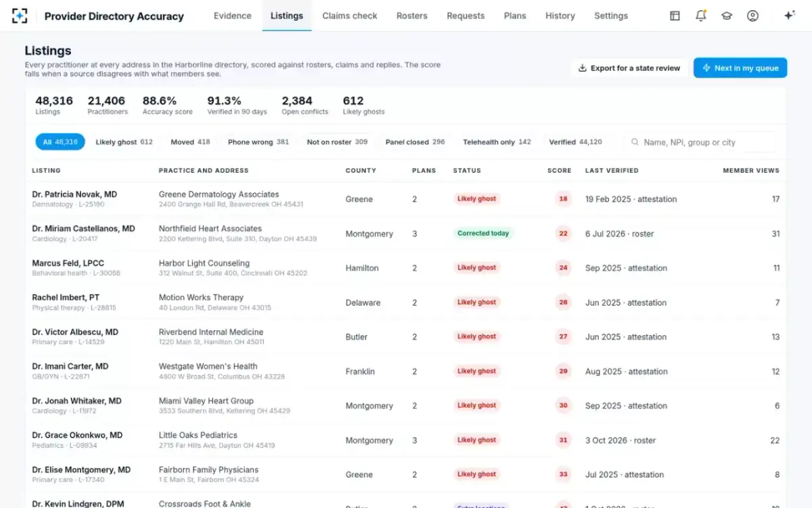812x508 pixels.
Task: Click Northfield Heart Associates practice name
Action: (x=210, y=229)
